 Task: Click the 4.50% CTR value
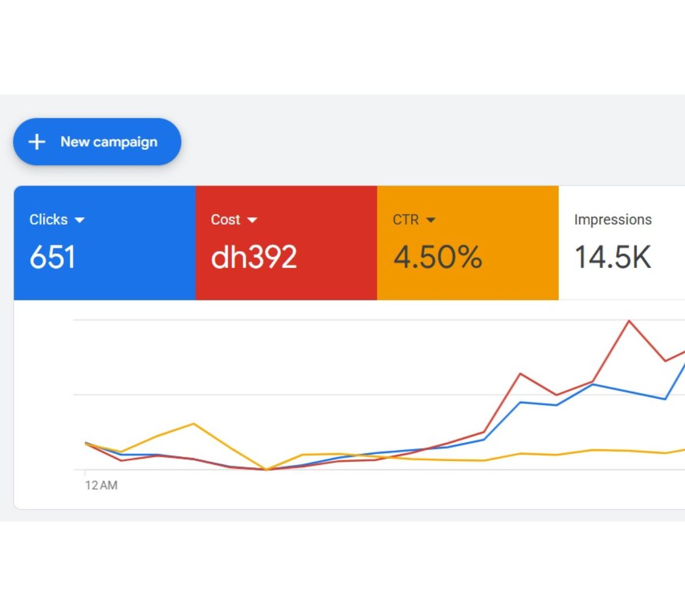(438, 257)
